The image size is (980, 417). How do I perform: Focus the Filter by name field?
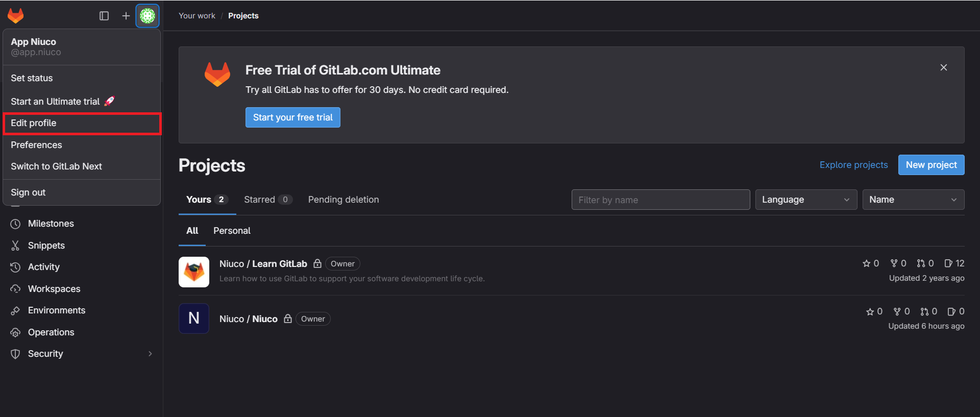click(661, 200)
